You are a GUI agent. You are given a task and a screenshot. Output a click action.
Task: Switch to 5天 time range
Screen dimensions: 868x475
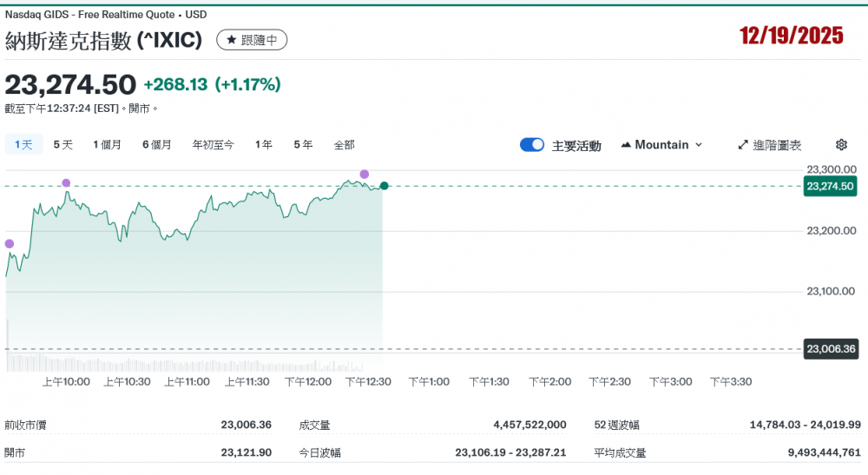(x=63, y=145)
